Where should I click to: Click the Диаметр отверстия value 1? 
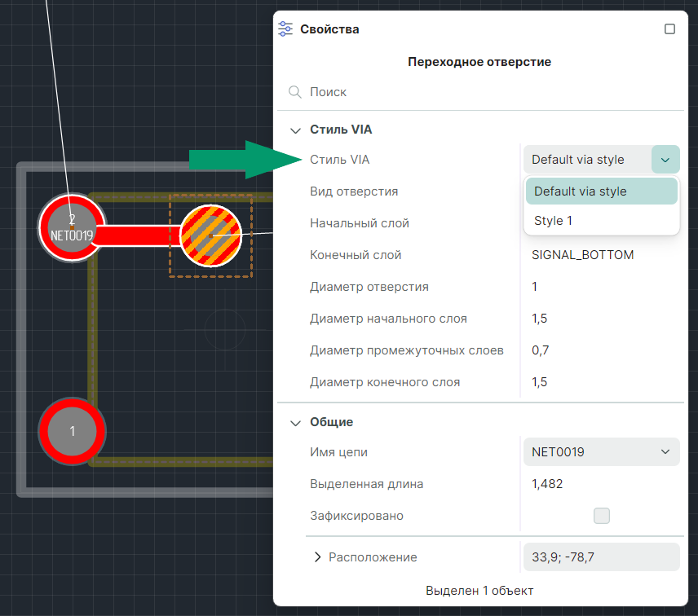535,287
